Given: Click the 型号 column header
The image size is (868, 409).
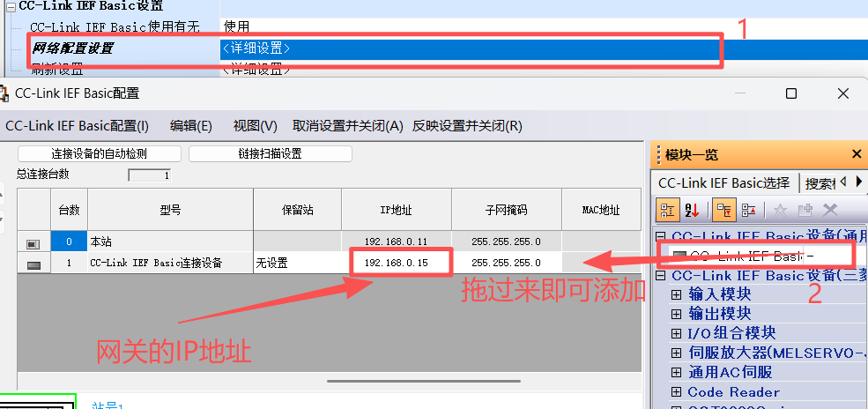Looking at the screenshot, I should coord(170,210).
